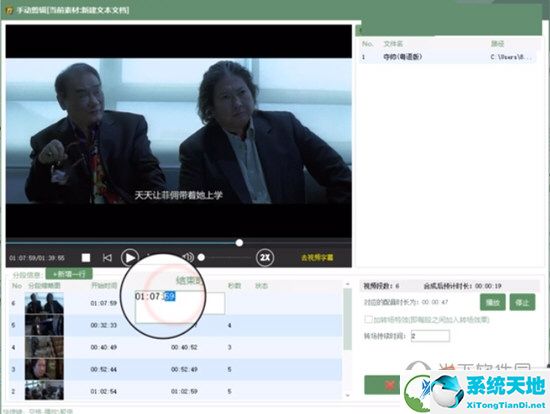Click the app icon in the title bar
Viewport: 550px width, 414px height.
(x=9, y=11)
